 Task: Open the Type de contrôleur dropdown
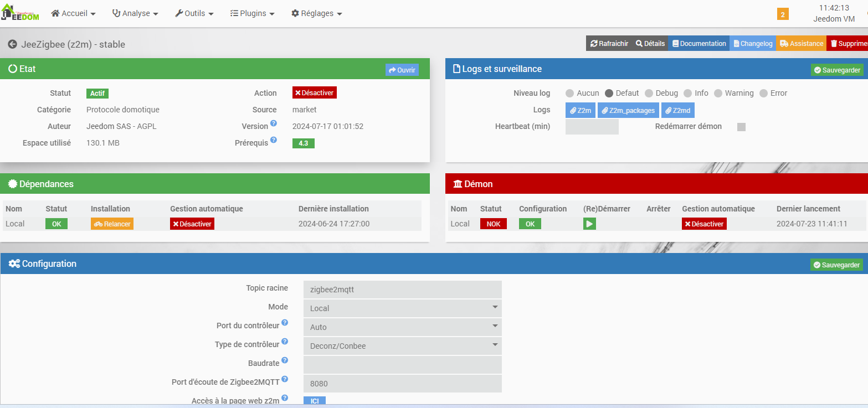coord(403,346)
